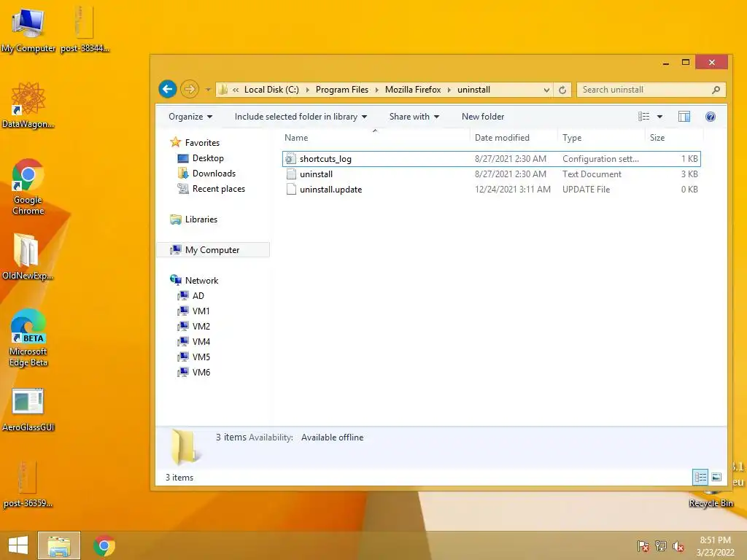Screen dimensions: 747x560
Task: Expand the arrow after Local Disk (C:) breadcrumb
Action: 307,90
